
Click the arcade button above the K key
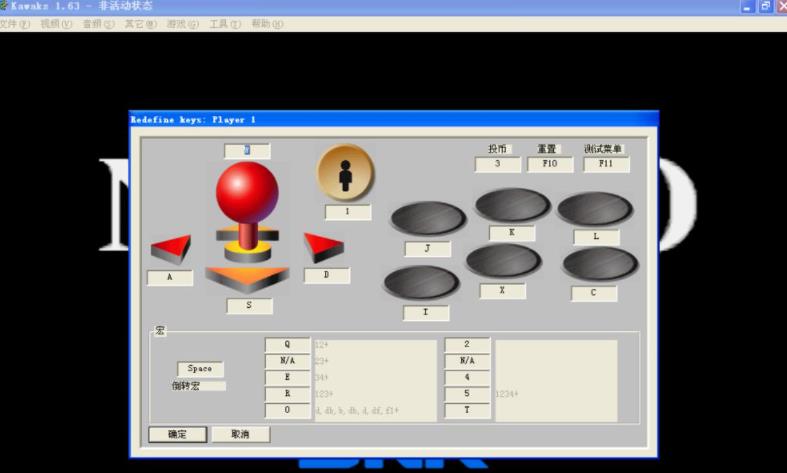[512, 205]
